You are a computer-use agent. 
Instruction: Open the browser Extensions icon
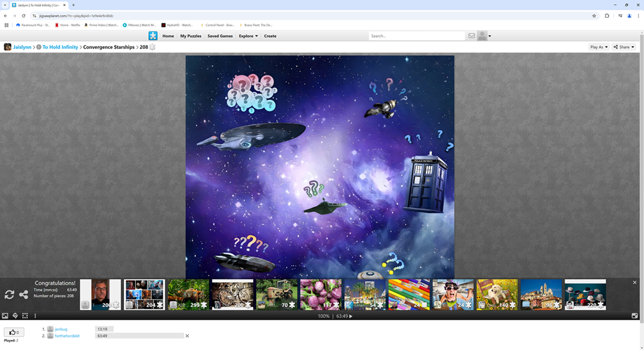[607, 16]
